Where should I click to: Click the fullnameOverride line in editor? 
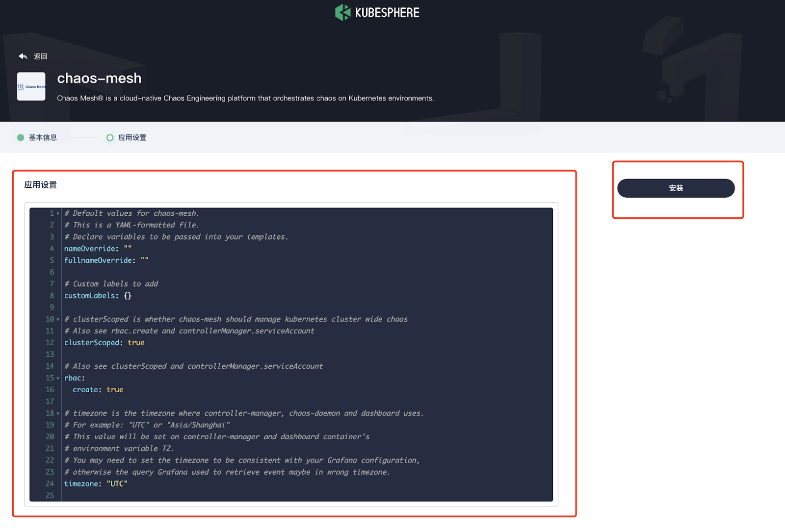(x=106, y=260)
